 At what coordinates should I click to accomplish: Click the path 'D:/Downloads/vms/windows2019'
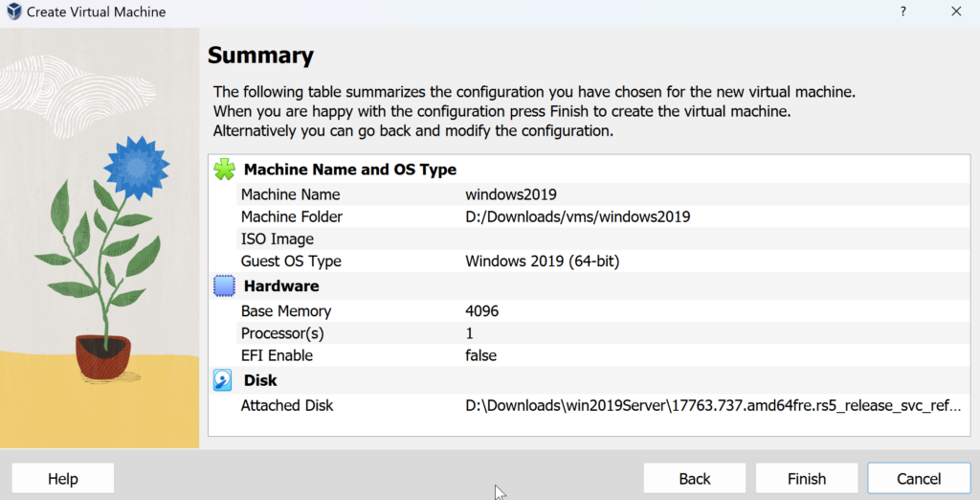[x=577, y=217]
